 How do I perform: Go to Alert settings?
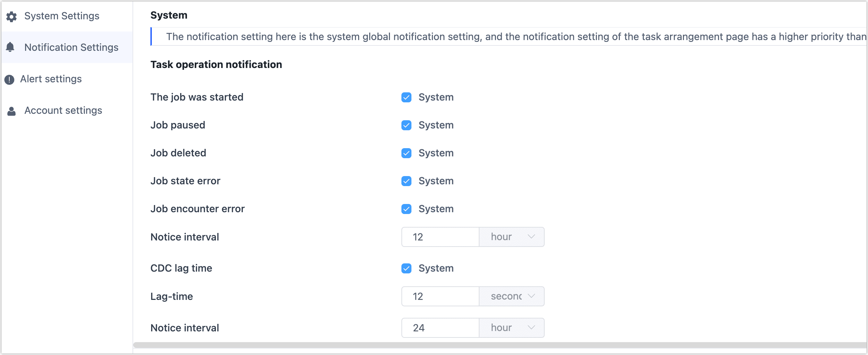coord(51,79)
